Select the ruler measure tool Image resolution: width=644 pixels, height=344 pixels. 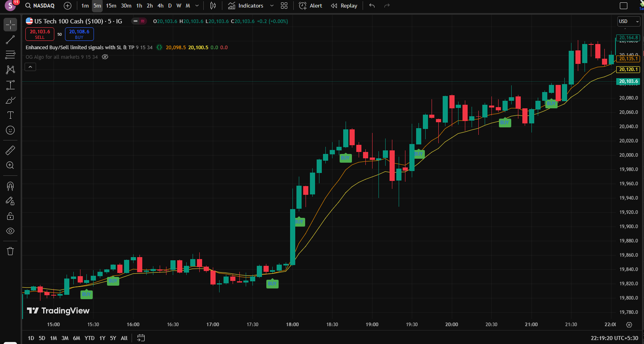point(10,150)
